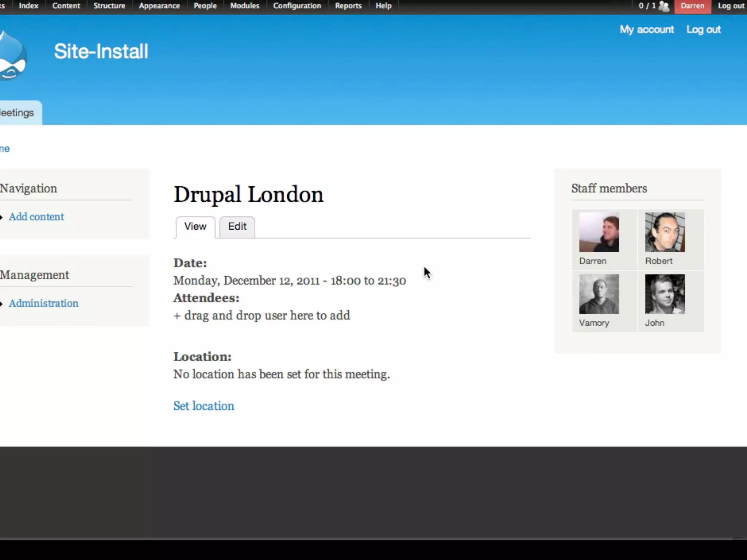747x560 pixels.
Task: Click the Home breadcrumb link
Action: point(5,149)
